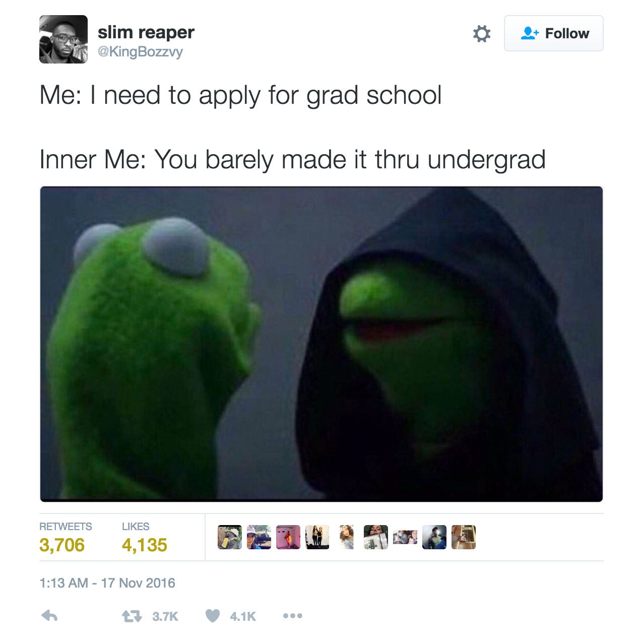
Task: Click the follow person-plus icon
Action: pyautogui.click(x=530, y=33)
